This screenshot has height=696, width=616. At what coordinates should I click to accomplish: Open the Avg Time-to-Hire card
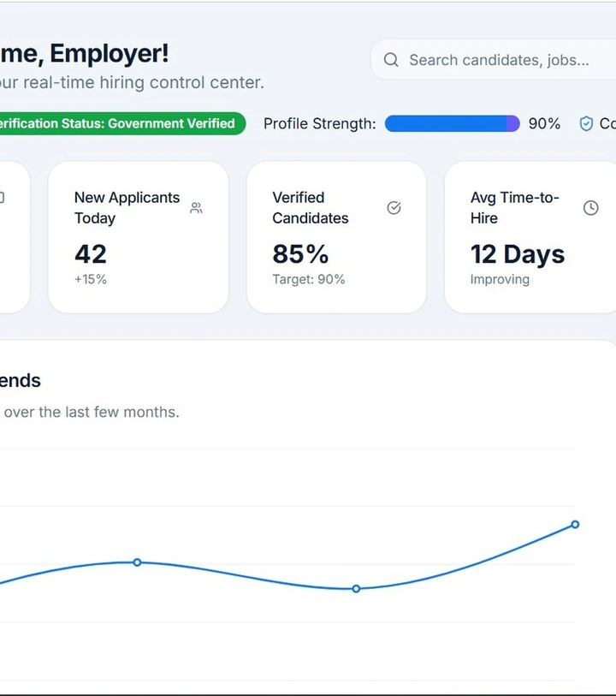[x=530, y=237]
